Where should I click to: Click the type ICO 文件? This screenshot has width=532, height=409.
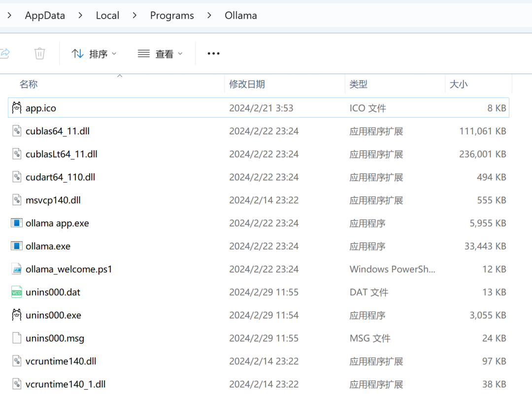(368, 108)
